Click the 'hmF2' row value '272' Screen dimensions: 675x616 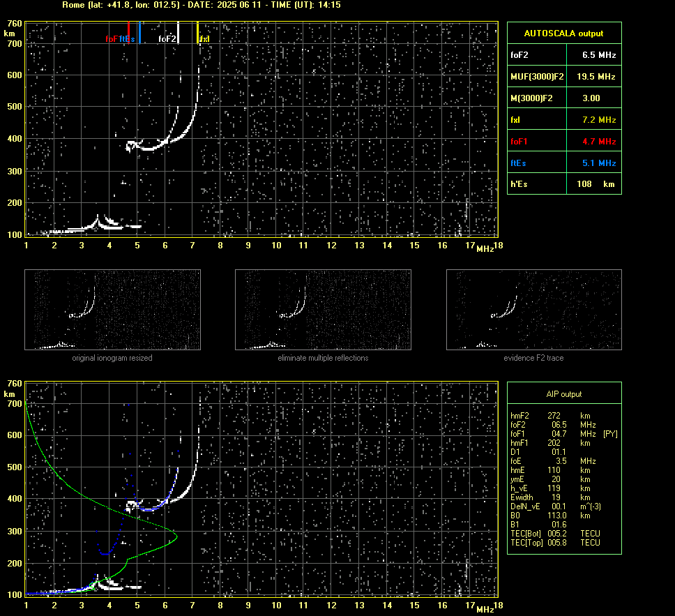pyautogui.click(x=554, y=416)
